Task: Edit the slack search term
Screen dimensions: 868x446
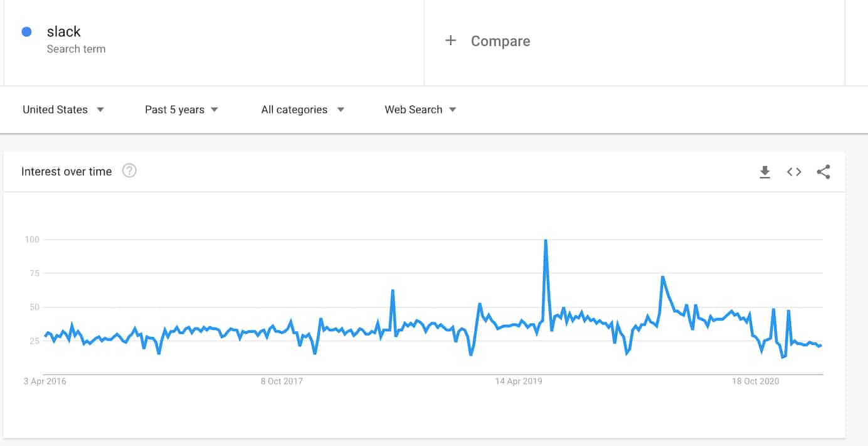Action: (x=64, y=31)
